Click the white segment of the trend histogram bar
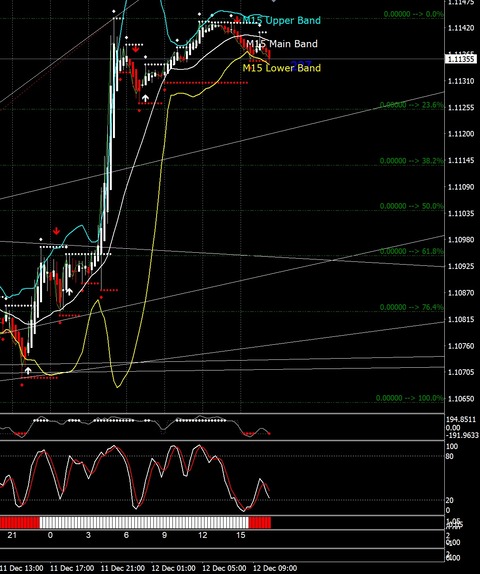Screen dimensions: 480x574 click(x=144, y=522)
